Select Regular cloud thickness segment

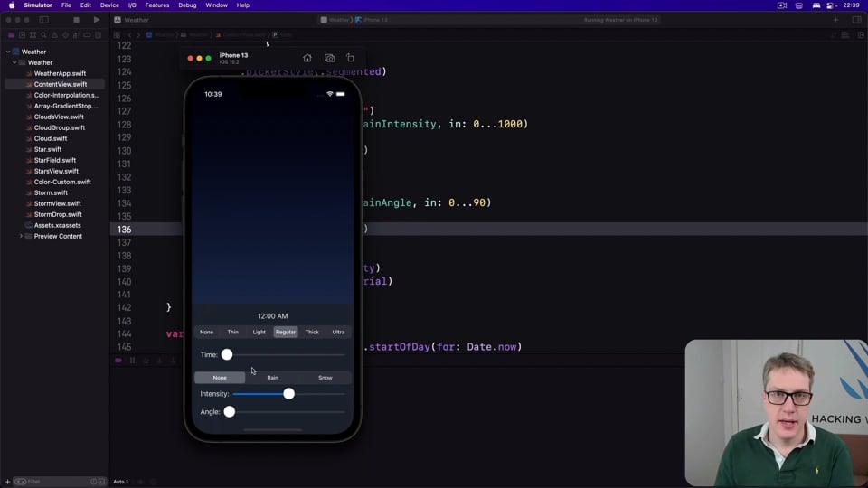click(x=286, y=332)
